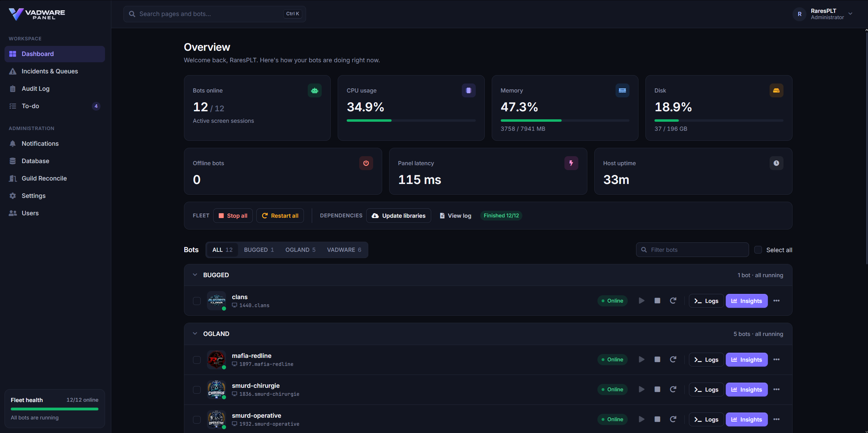Click the CPU usage chip icon

[469, 90]
